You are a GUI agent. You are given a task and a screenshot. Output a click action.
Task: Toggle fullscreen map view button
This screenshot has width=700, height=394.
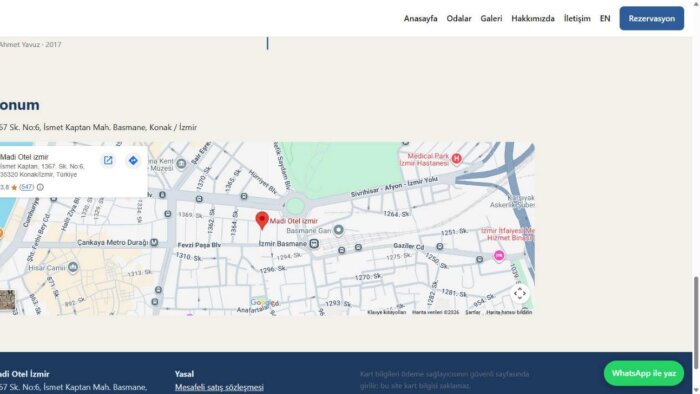(520, 294)
